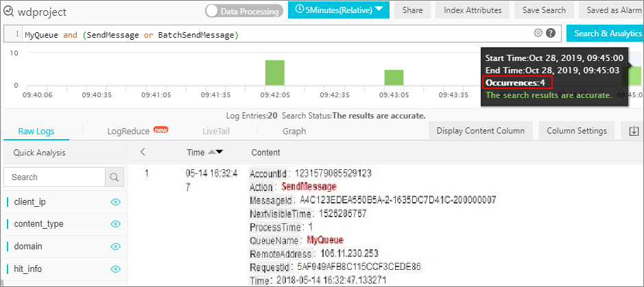Toggle eye icon for hit_info field
The width and height of the screenshot is (644, 287).
click(115, 269)
